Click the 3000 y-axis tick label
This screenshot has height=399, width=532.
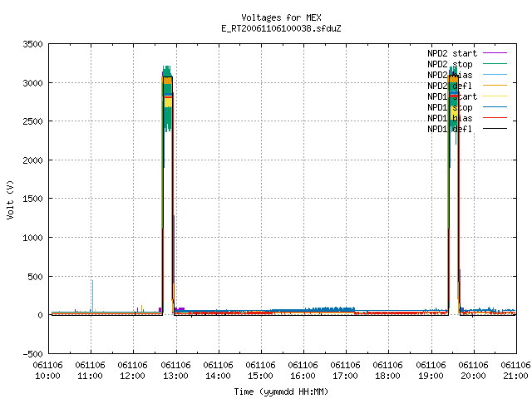[x=33, y=83]
